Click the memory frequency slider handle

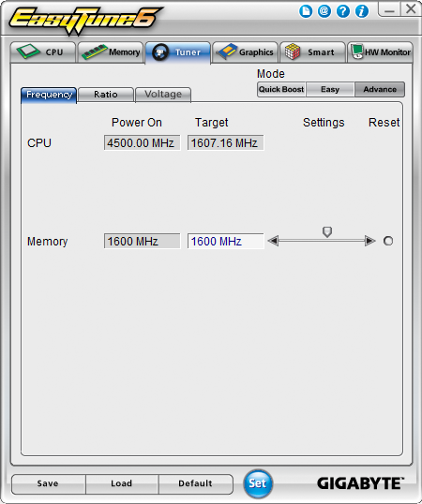tap(327, 231)
